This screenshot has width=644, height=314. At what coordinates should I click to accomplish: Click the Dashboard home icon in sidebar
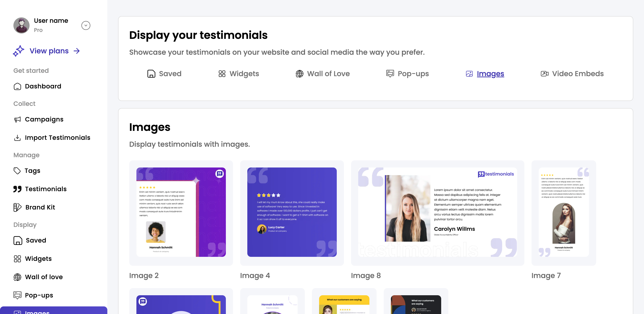17,86
